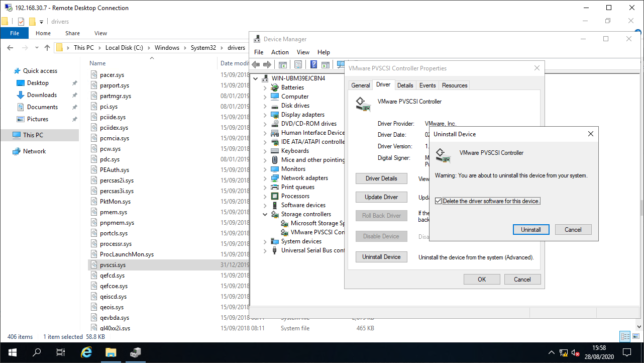Click the muted volume tray icon

(576, 353)
